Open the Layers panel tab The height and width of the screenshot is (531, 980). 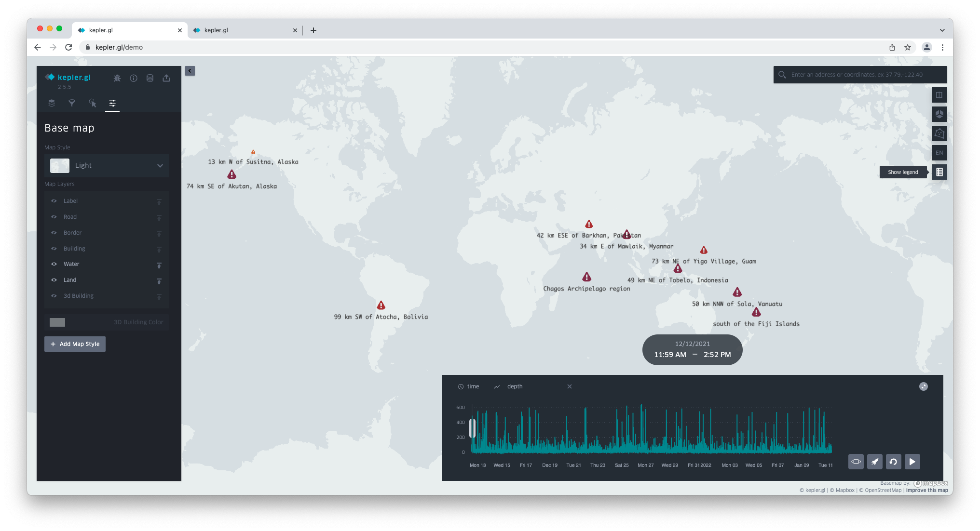coord(52,103)
